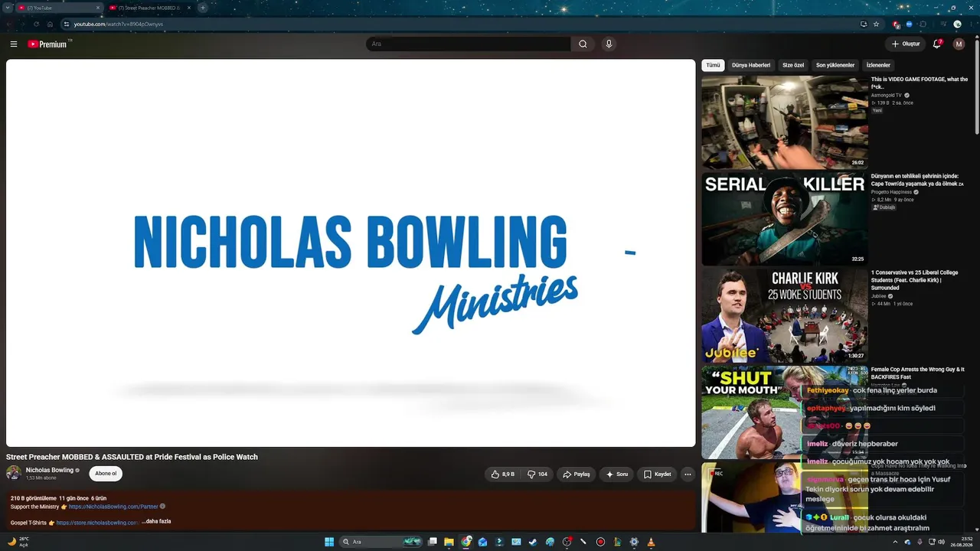Open the red record app in taskbar
This screenshot has height=551, width=980.
click(x=600, y=542)
